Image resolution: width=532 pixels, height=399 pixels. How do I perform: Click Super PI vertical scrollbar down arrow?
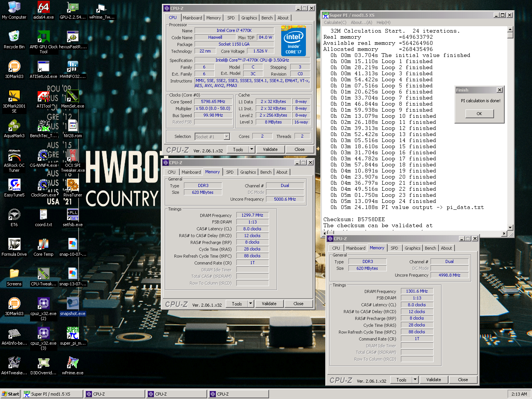tap(510, 227)
